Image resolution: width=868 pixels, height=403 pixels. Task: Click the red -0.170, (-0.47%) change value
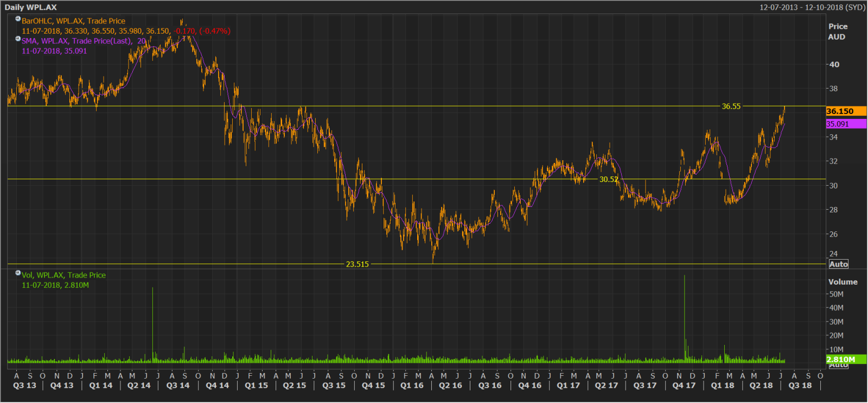202,31
